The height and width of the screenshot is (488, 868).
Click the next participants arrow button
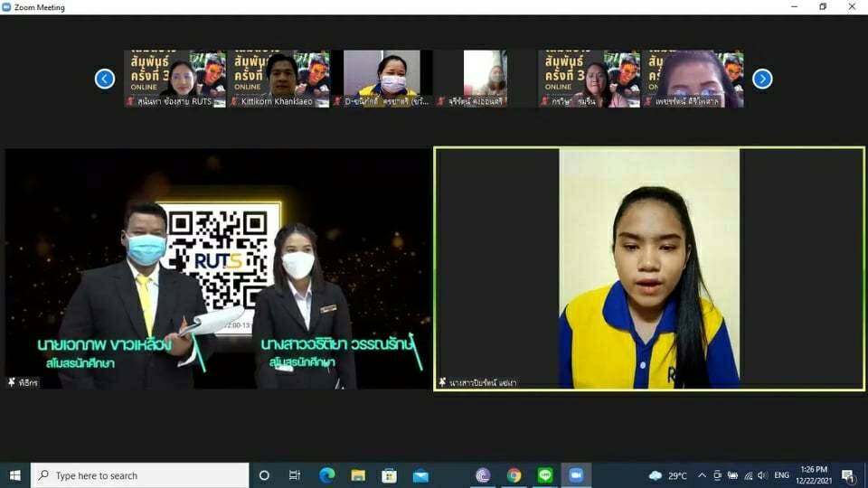pos(762,79)
